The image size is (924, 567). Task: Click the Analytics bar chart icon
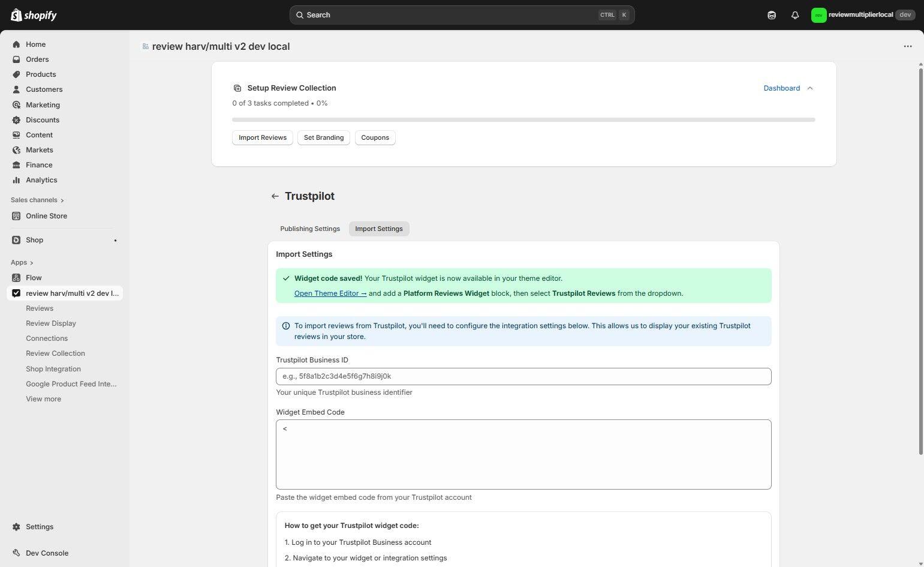(16, 180)
